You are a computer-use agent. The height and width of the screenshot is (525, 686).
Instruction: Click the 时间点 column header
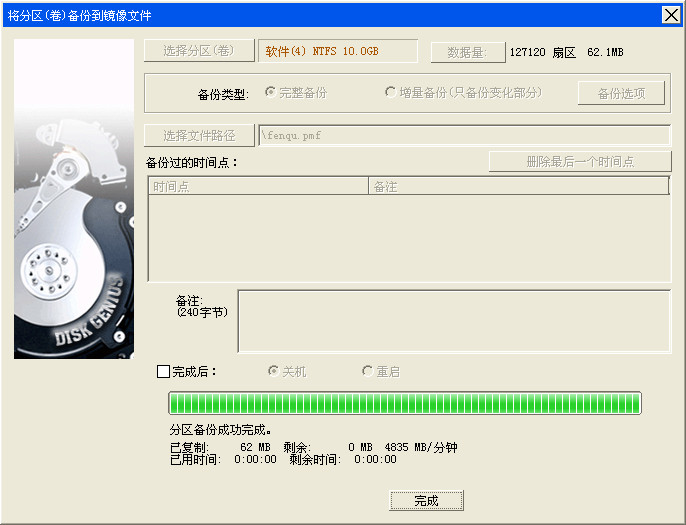click(x=258, y=186)
